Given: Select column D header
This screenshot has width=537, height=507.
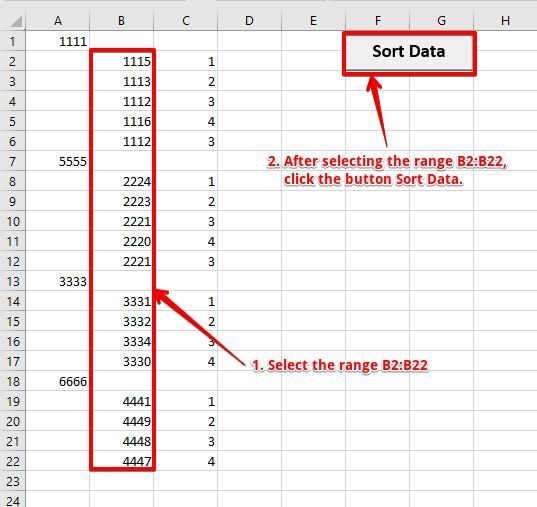Looking at the screenshot, I should pyautogui.click(x=249, y=21).
